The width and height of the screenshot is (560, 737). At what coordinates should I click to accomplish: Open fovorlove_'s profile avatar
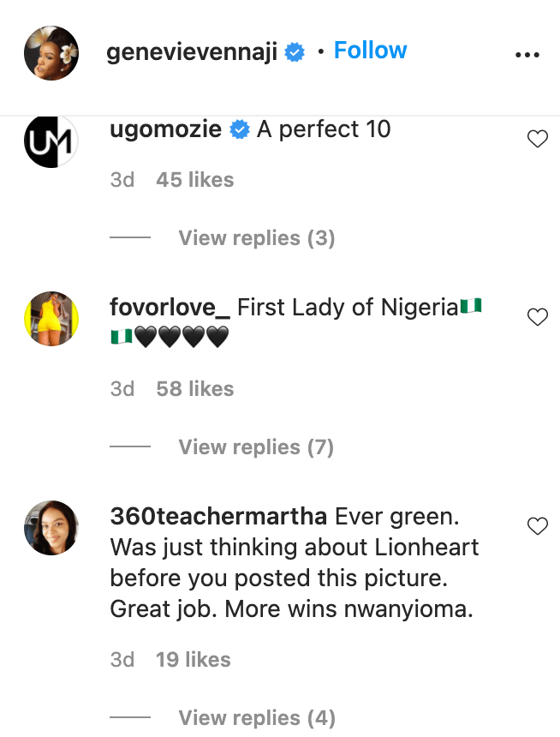52,318
